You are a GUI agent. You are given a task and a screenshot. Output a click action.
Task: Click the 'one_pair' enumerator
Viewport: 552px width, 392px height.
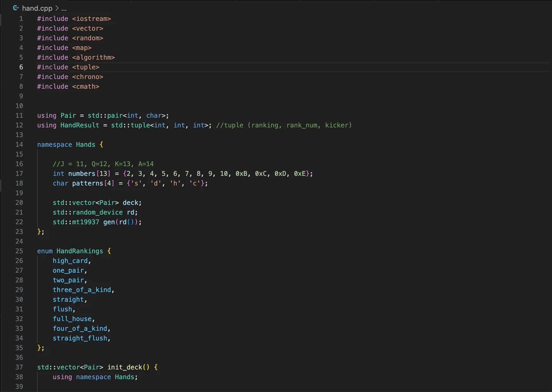(x=68, y=270)
